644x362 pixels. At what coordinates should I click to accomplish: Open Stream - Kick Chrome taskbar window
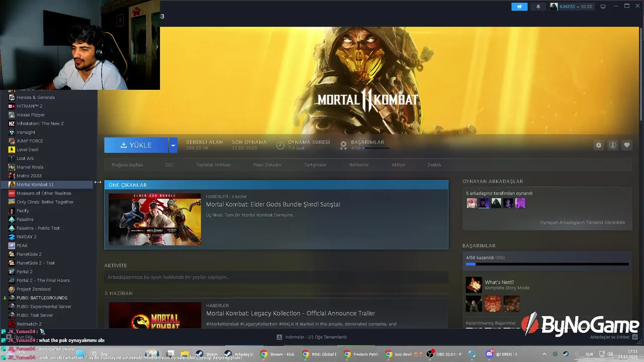click(x=277, y=354)
